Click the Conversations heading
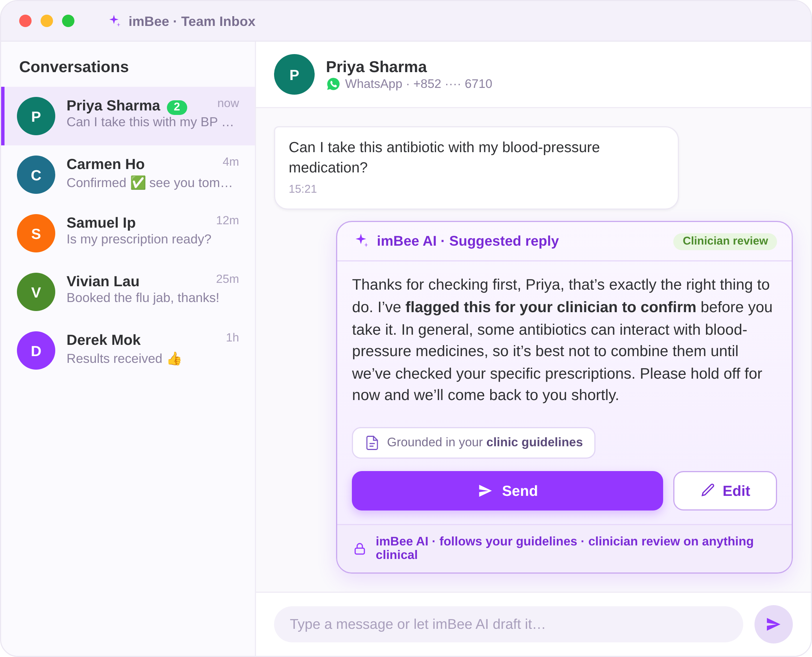Screen dimensions: 812x657 [x=74, y=67]
